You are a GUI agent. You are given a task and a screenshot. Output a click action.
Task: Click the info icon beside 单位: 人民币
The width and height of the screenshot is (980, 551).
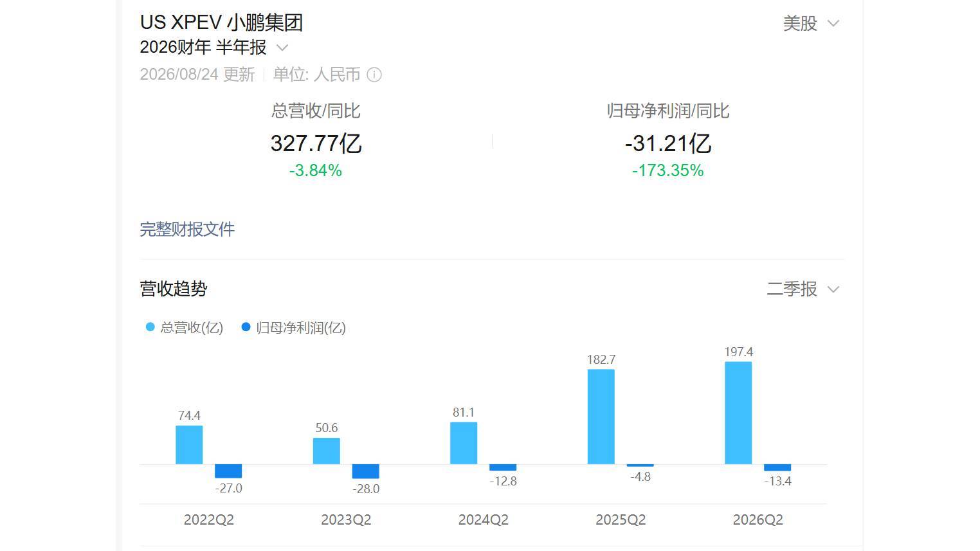374,75
